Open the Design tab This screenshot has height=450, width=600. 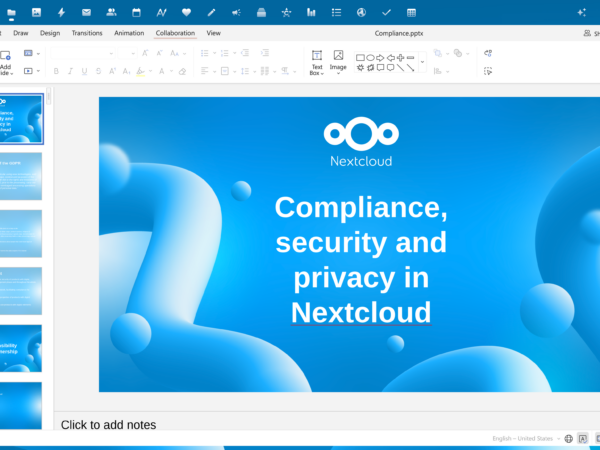(50, 33)
